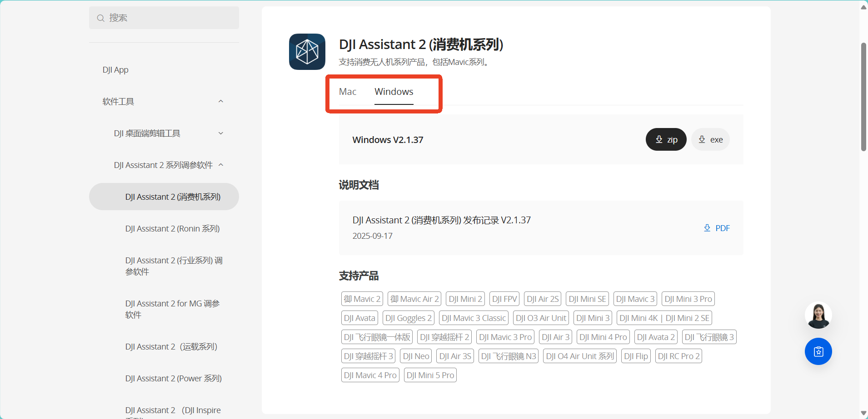
Task: Click the blue feedback survey button
Action: (818, 351)
